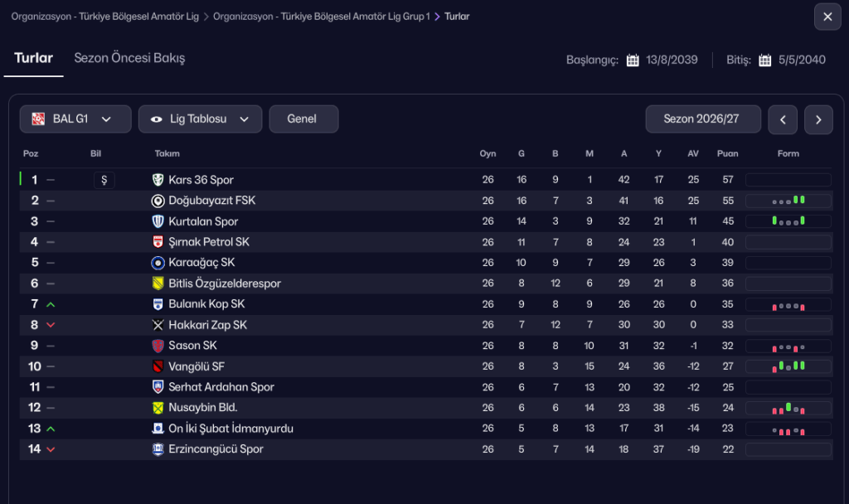Image resolution: width=849 pixels, height=504 pixels.
Task: Click the Şırnak Petrol SK badge
Action: (x=158, y=242)
